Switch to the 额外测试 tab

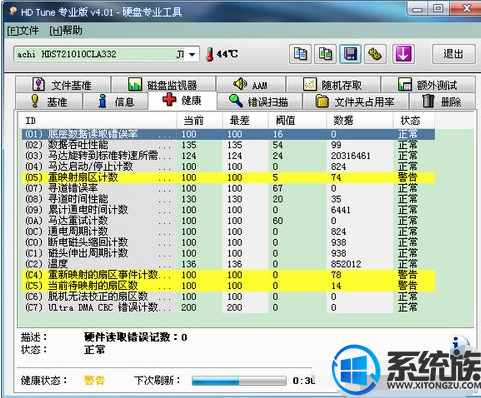point(428,85)
